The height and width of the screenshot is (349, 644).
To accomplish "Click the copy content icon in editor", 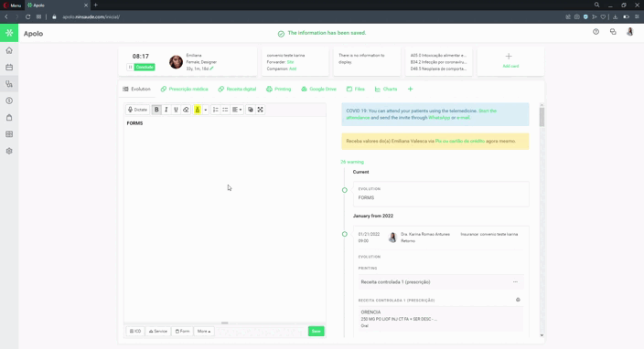I will (x=250, y=110).
